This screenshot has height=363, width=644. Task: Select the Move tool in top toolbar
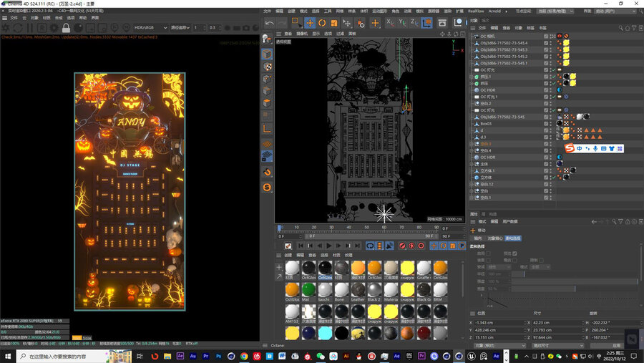310,23
